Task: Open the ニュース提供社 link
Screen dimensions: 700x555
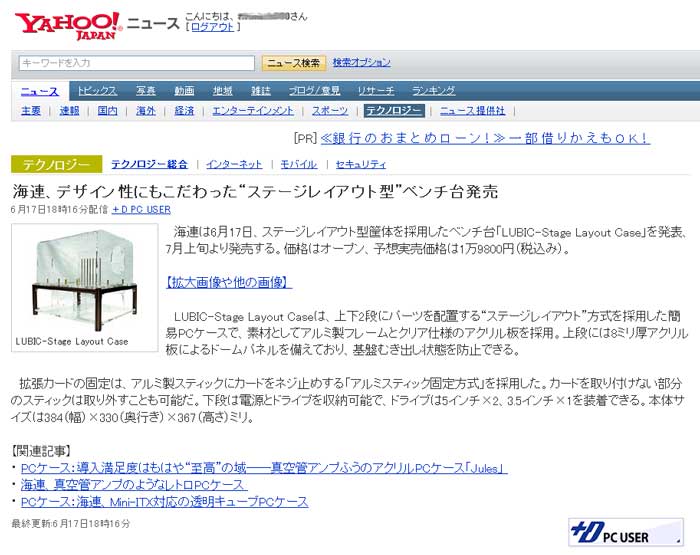Action: [472, 111]
